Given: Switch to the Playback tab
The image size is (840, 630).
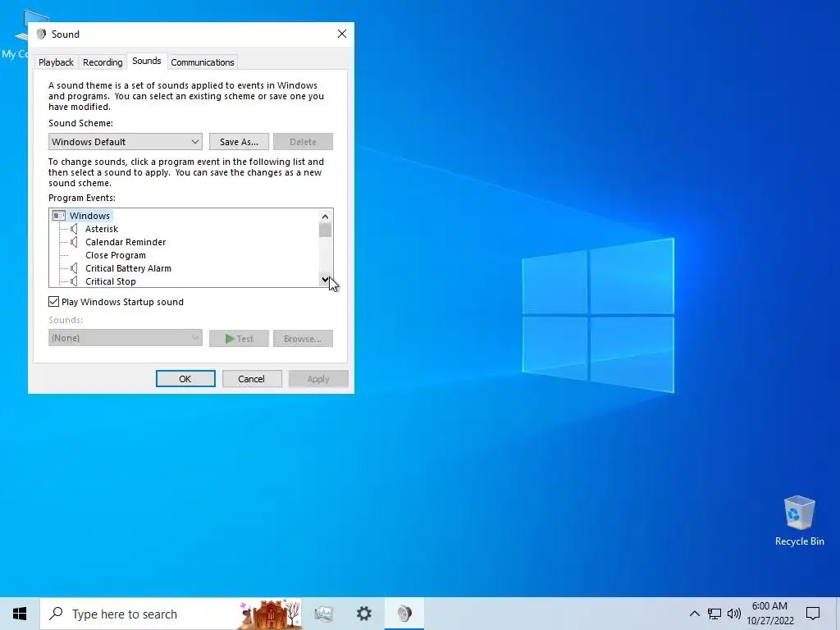Looking at the screenshot, I should click(x=56, y=62).
